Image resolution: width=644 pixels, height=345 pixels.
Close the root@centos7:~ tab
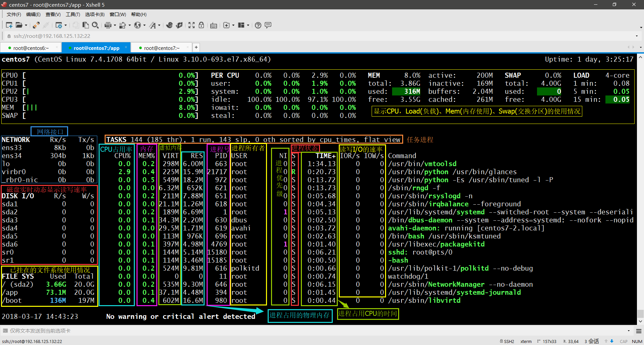pos(187,47)
